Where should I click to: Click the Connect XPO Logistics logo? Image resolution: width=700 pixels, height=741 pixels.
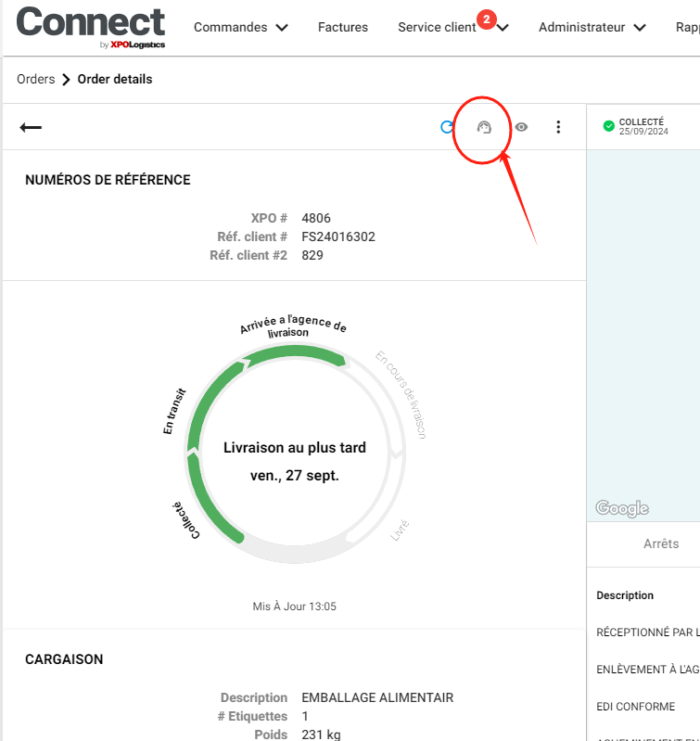(90, 28)
